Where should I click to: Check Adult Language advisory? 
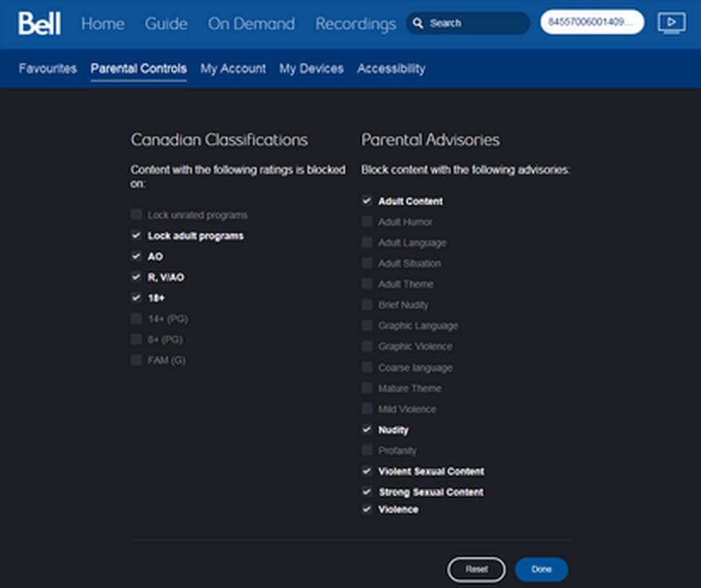(367, 242)
